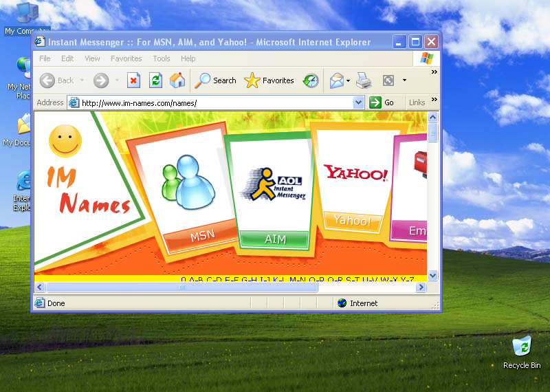Click the page icon in address bar
This screenshot has width=550, height=392.
click(74, 103)
